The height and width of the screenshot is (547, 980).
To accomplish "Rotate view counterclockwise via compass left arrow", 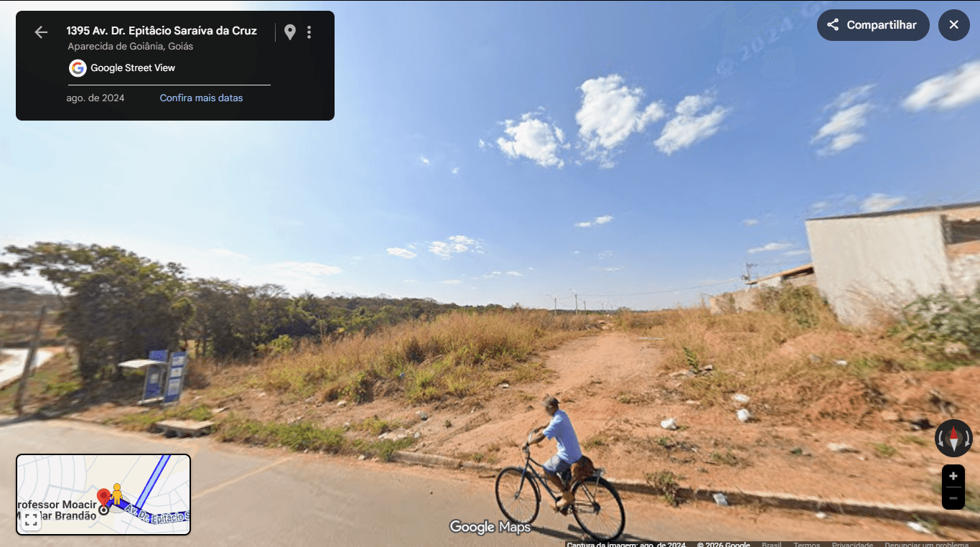I will point(941,439).
